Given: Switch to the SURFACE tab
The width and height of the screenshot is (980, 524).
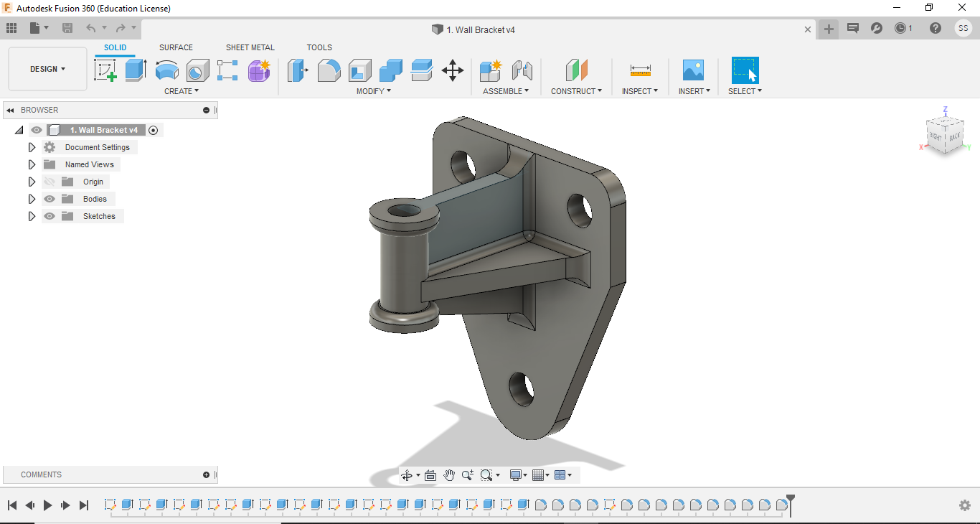Looking at the screenshot, I should [176, 47].
